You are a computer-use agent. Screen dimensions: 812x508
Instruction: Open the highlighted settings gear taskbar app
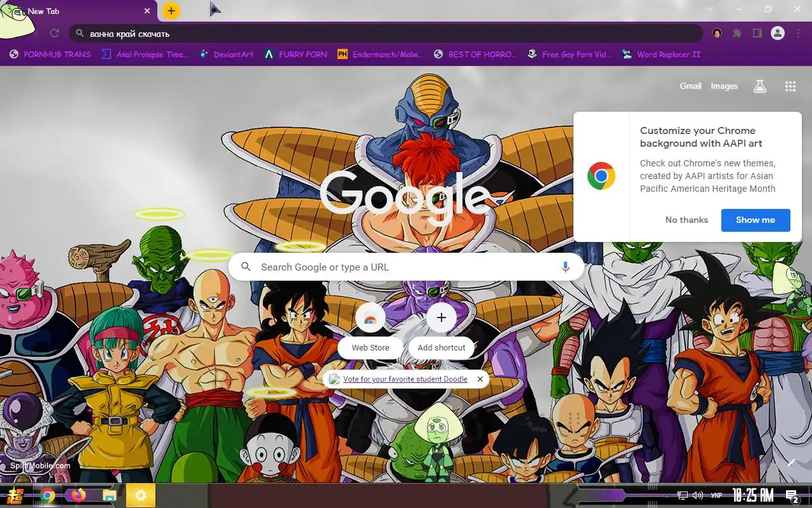[141, 495]
